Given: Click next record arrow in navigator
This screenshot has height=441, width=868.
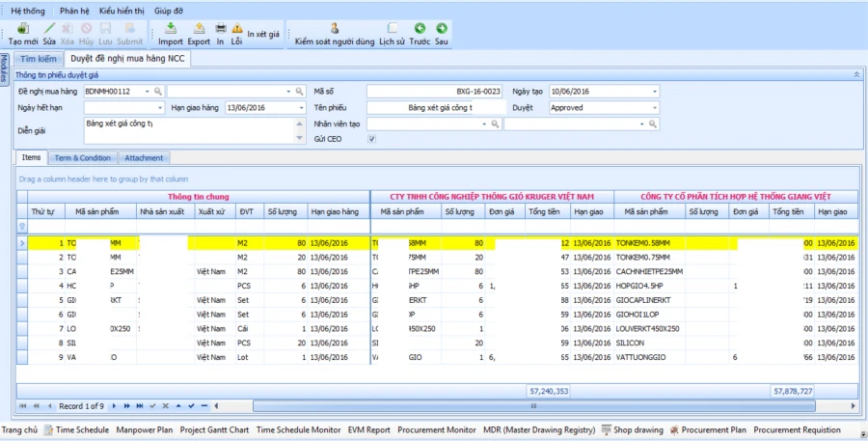Looking at the screenshot, I should [114, 406].
